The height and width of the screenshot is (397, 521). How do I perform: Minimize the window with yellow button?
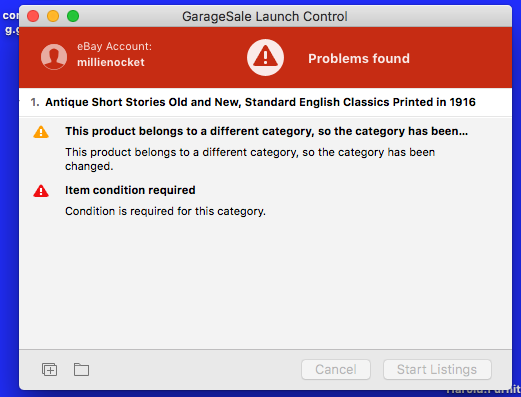(x=53, y=16)
